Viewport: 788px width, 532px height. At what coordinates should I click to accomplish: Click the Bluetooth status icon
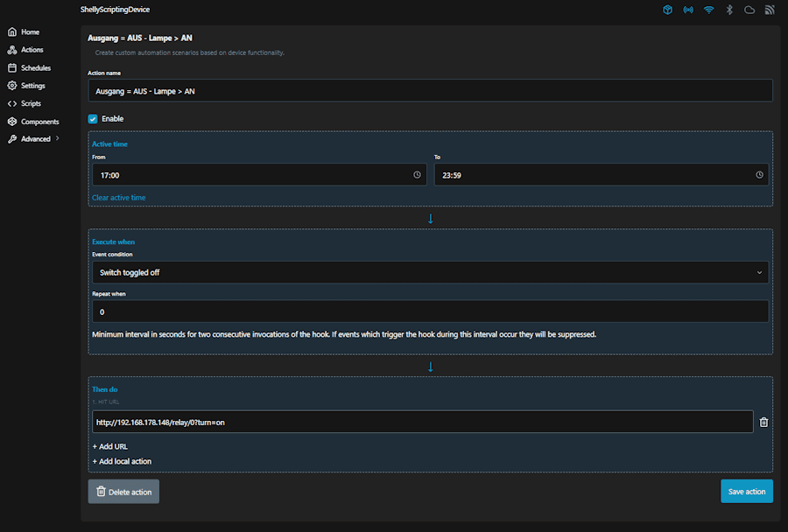click(x=729, y=10)
